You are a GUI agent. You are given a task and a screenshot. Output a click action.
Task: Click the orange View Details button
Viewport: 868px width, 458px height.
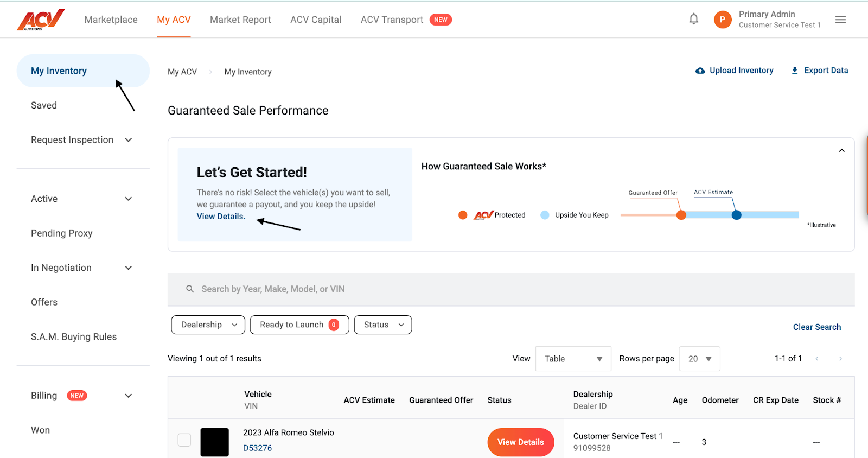(521, 442)
